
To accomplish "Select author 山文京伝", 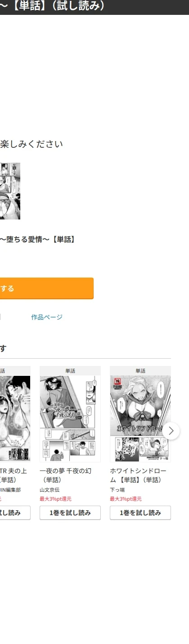I will click(49, 490).
